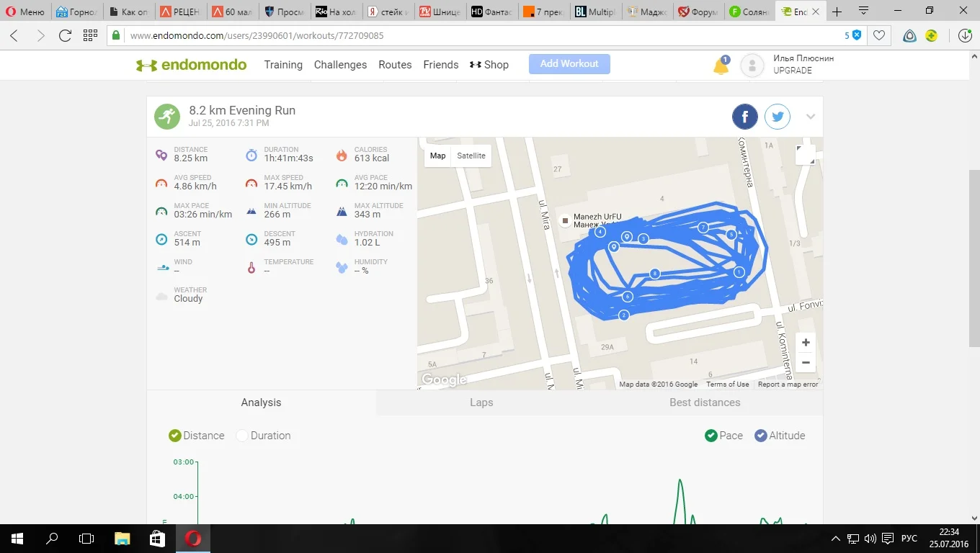Open the Windows Start menu

pyautogui.click(x=17, y=539)
